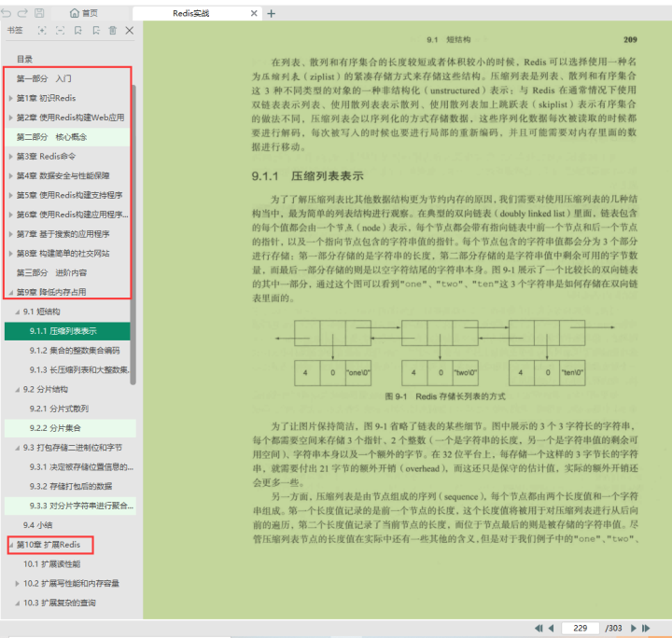Screen dimensions: 672x638
Task: Open bookmark 第10章 扩展Redis
Action: [49, 545]
